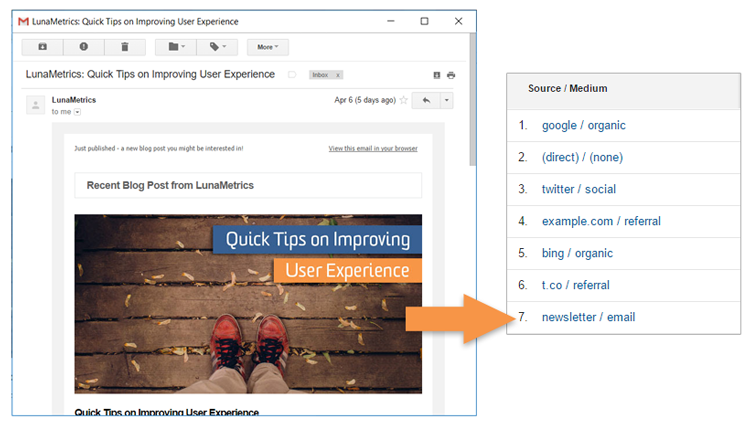Open the Move to folder dropdown
750x424 pixels.
pyautogui.click(x=176, y=47)
